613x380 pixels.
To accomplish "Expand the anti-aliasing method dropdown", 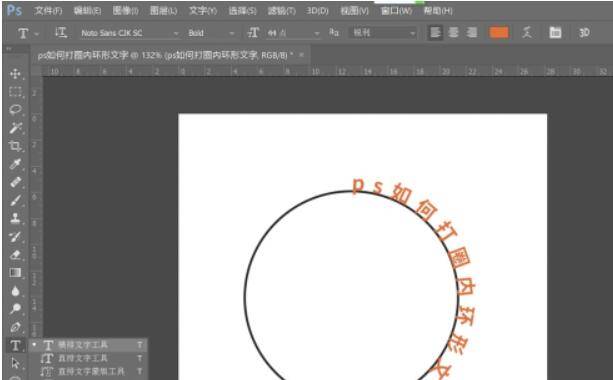I will (383, 33).
